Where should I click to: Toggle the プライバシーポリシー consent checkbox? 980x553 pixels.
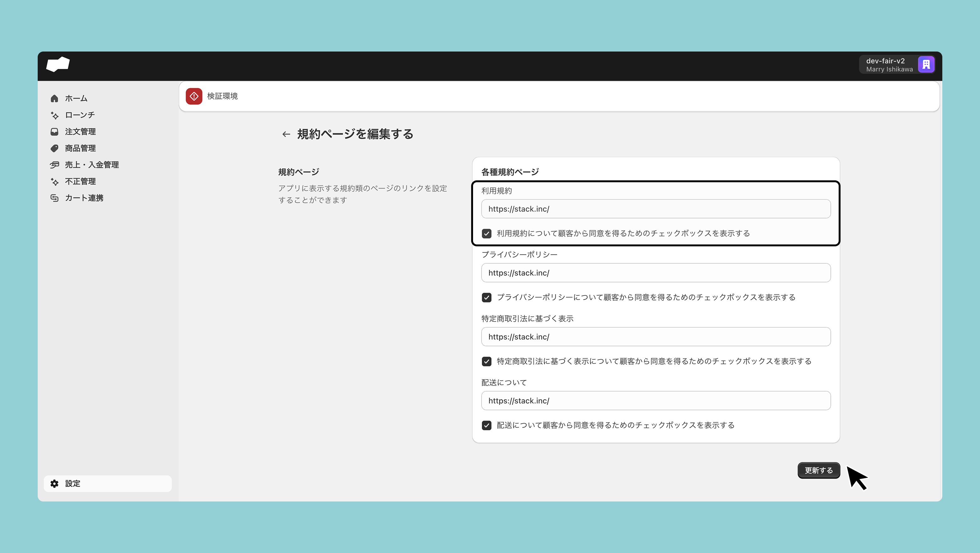click(x=487, y=297)
